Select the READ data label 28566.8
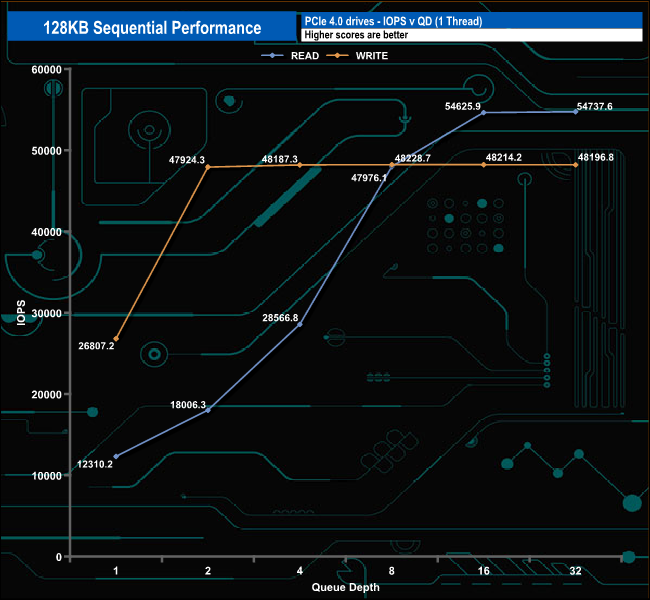650x600 pixels. [x=280, y=318]
